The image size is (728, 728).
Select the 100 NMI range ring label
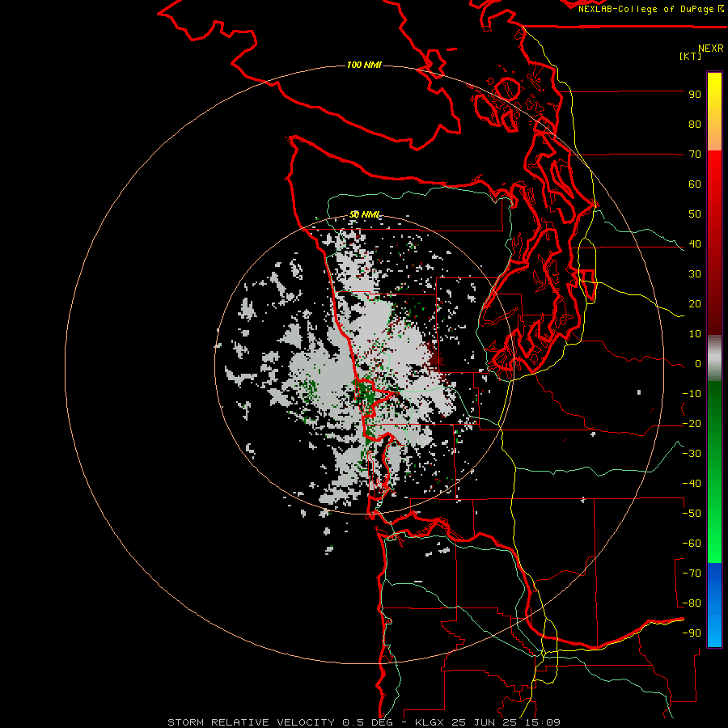(364, 65)
